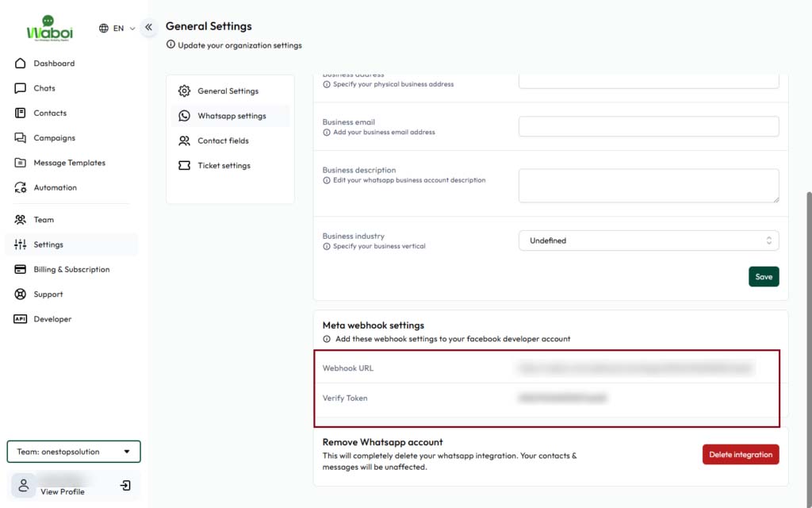Open the Team: onestopsolution selector
Image resolution: width=812 pixels, height=508 pixels.
74,452
